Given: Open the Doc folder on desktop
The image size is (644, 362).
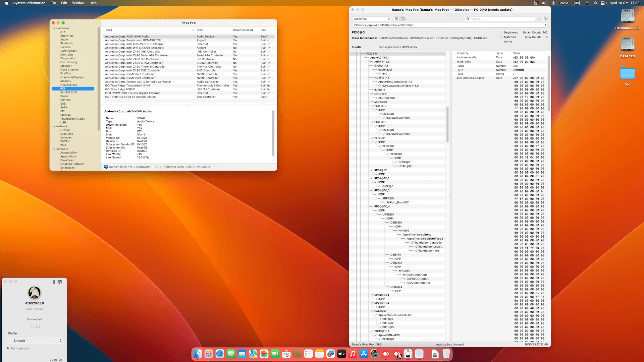Looking at the screenshot, I should 627,73.
